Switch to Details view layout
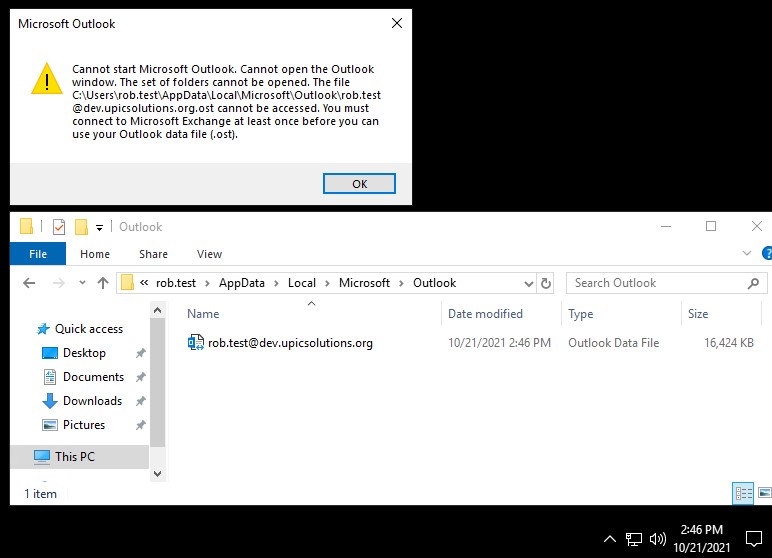Screen dimensions: 772x558 [743, 493]
